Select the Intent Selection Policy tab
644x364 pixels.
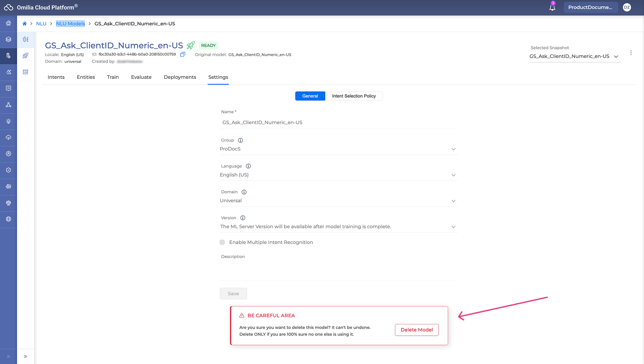[x=354, y=96]
